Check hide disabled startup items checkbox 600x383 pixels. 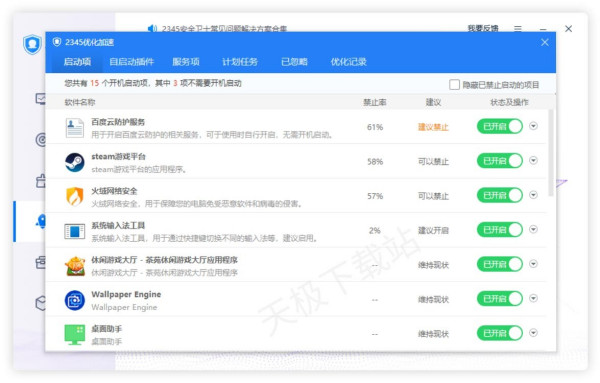[454, 85]
